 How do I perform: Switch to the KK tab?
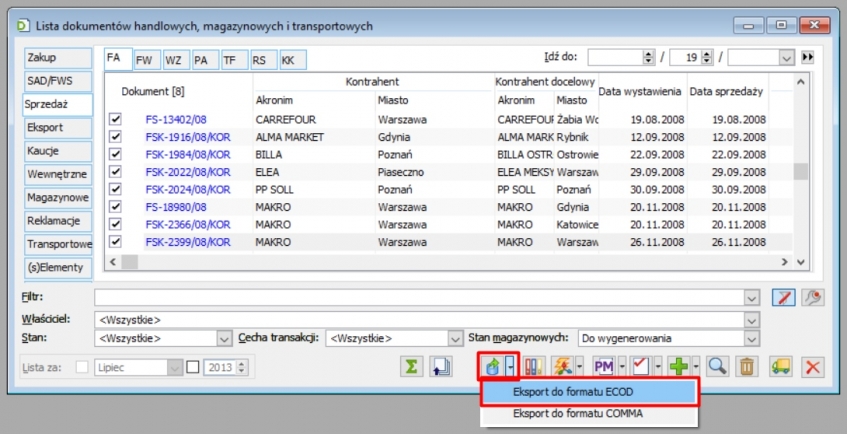point(293,60)
